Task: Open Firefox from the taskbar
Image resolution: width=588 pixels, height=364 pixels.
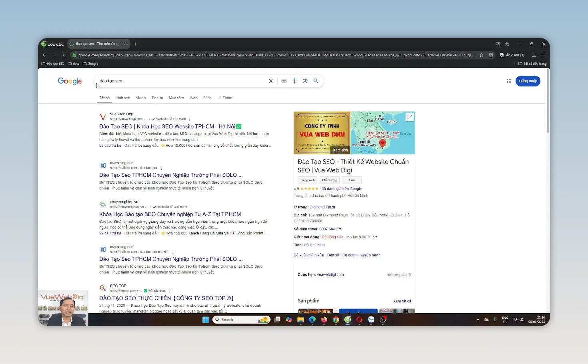Action: pos(324,320)
